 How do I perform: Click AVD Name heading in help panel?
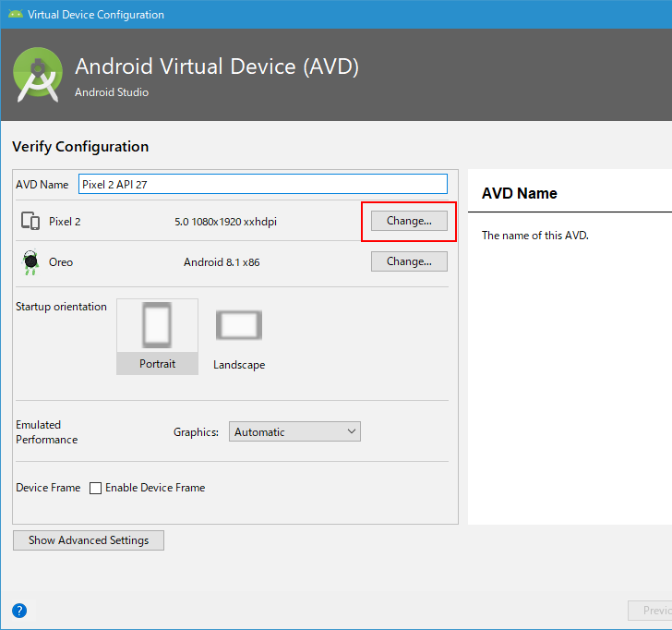pos(520,194)
